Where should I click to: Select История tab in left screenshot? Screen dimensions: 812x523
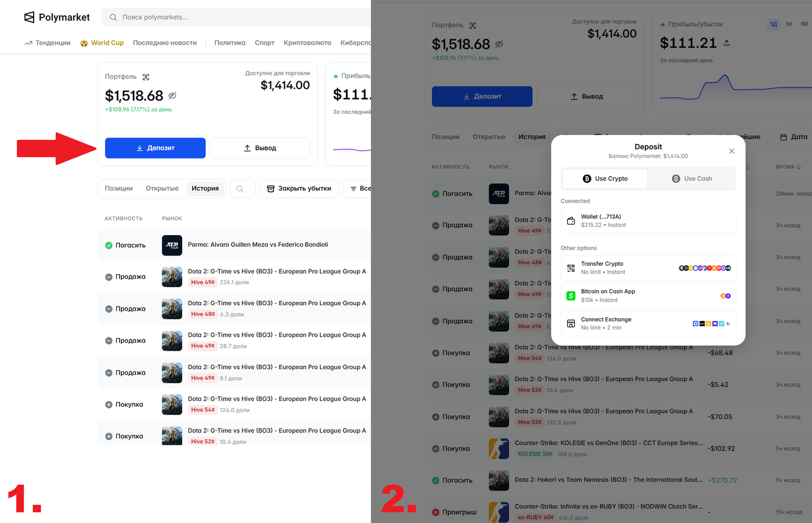click(x=205, y=189)
